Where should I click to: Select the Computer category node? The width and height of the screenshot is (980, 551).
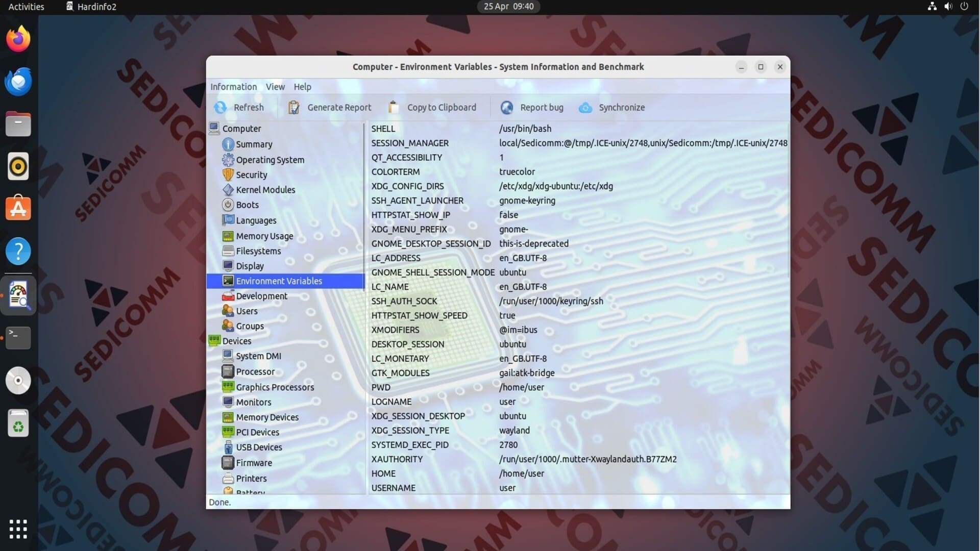(241, 129)
